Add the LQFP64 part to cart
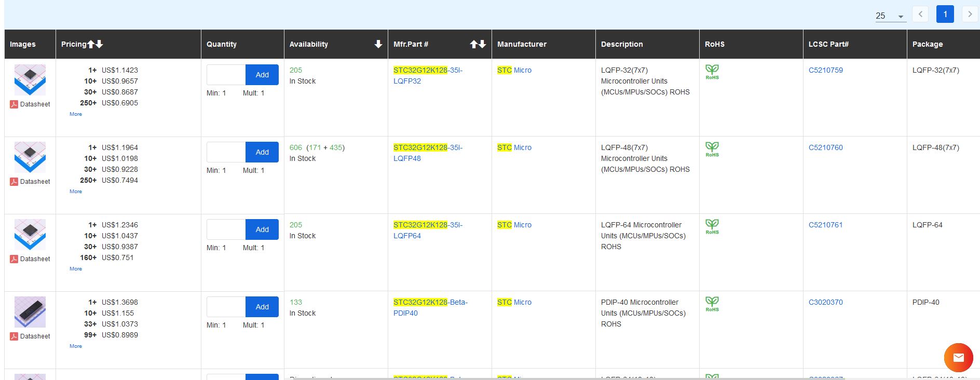Viewport: 980px width, 380px height. point(262,229)
